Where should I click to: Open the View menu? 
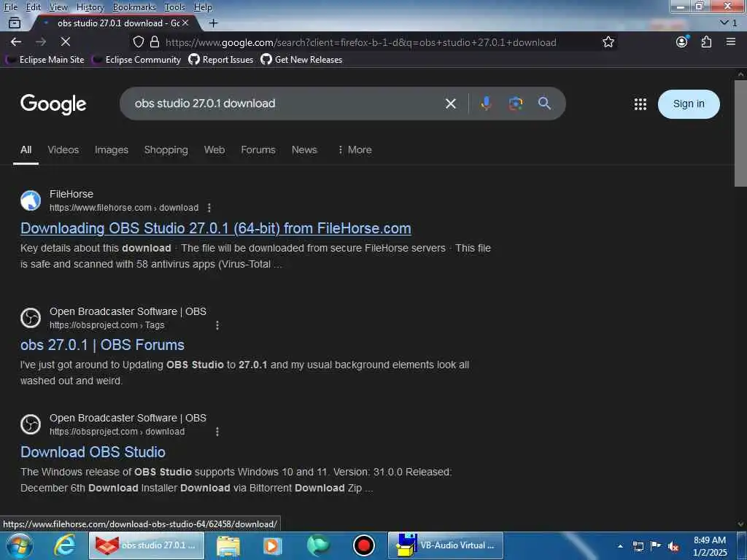tap(58, 7)
